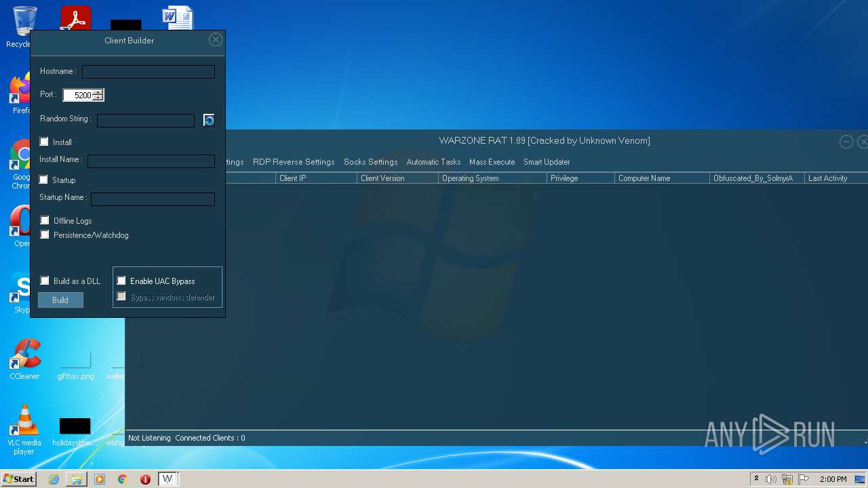Image resolution: width=868 pixels, height=488 pixels.
Task: Focus the Port number field
Action: [x=78, y=95]
